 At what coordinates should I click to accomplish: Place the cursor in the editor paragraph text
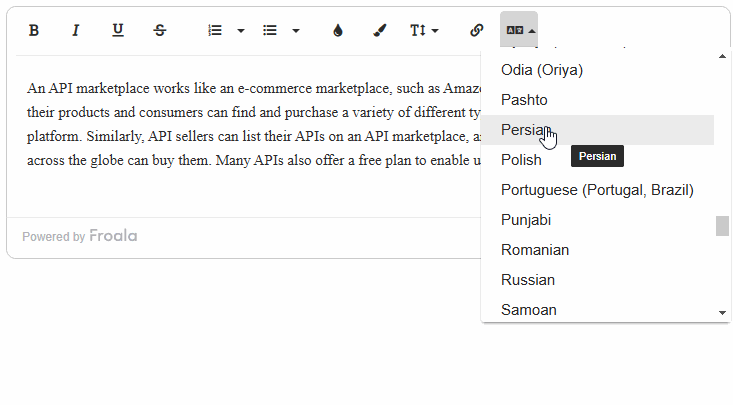(254, 124)
